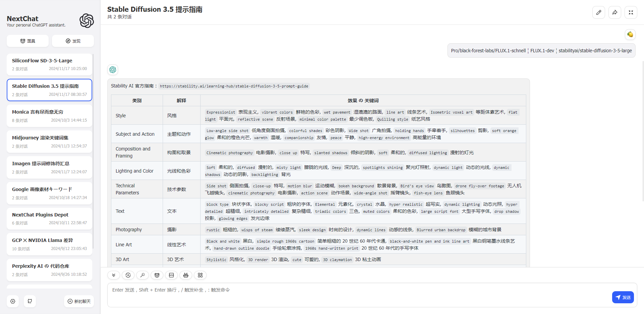644x314 pixels.
Task: Click the 类别 table column header
Action: click(137, 101)
